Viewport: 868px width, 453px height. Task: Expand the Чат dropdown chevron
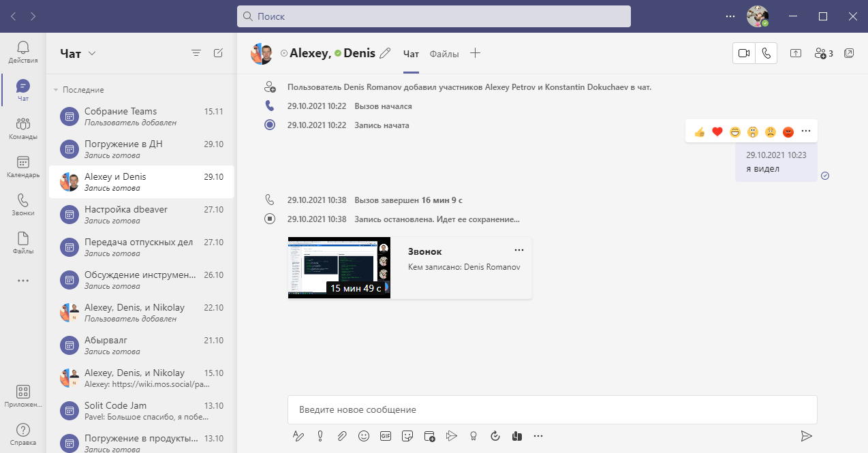point(93,53)
